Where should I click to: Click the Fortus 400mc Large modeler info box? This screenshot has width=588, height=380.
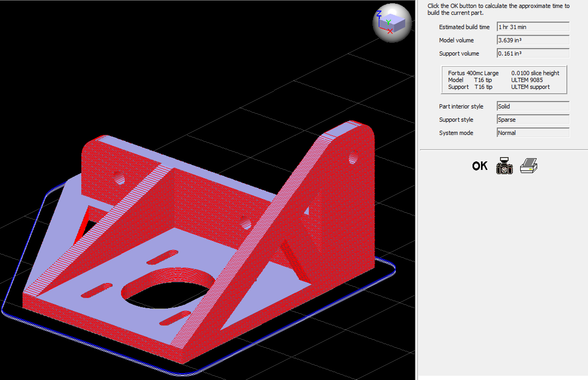(473, 73)
